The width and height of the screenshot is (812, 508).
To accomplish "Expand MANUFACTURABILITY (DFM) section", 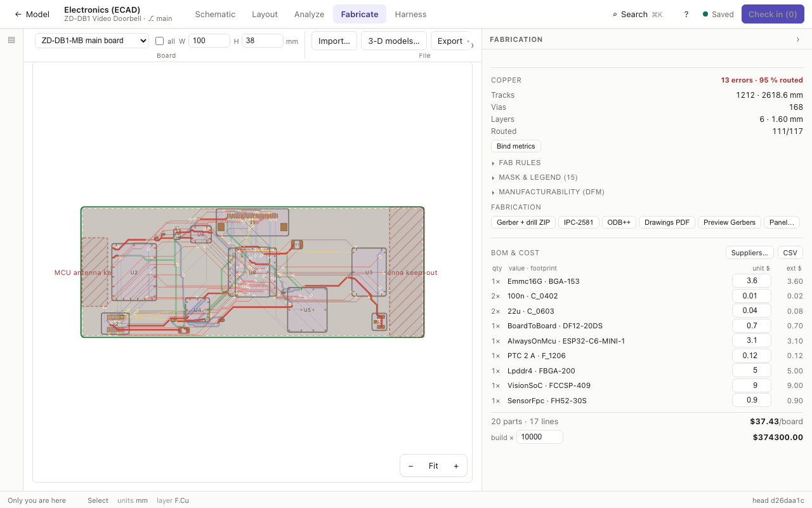I will point(547,192).
